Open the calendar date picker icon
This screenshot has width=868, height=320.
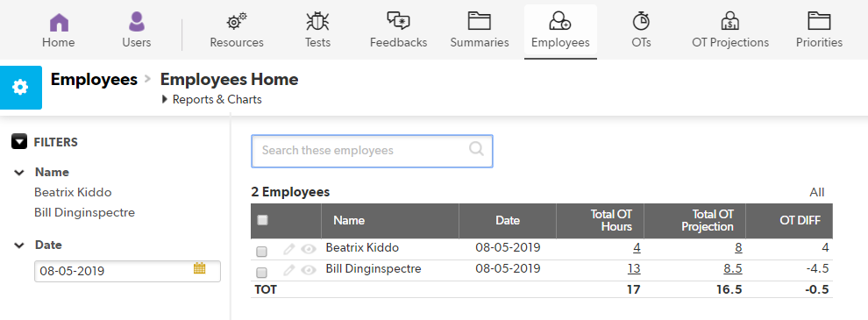[199, 268]
